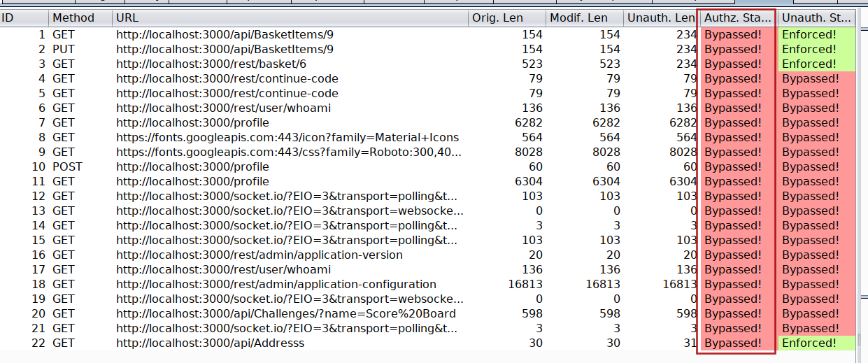Sort by Unauth. Len column header
This screenshot has width=868, height=363.
coord(662,17)
